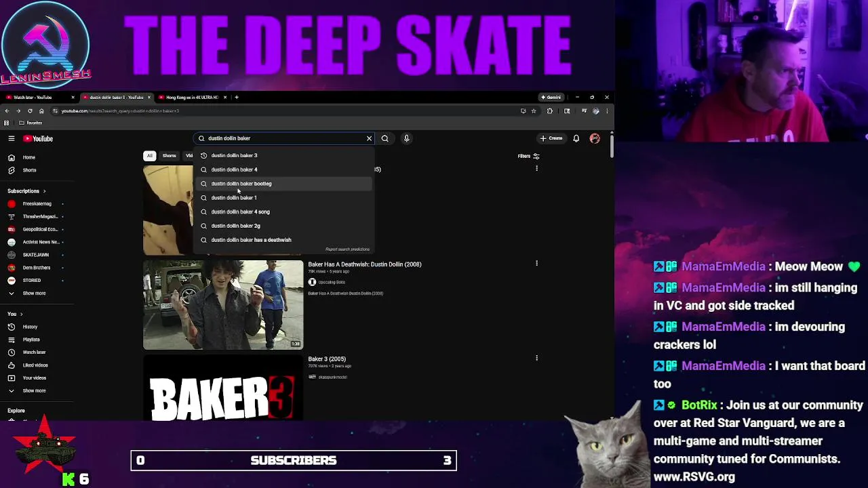Open more options for the top search result
Image resolution: width=868 pixels, height=488 pixels.
pyautogui.click(x=536, y=168)
